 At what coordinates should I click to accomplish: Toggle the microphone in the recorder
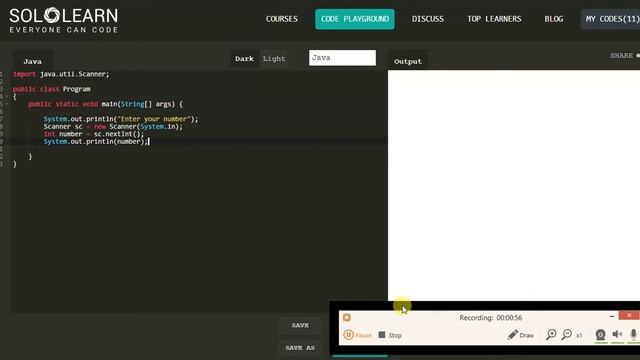(x=633, y=334)
